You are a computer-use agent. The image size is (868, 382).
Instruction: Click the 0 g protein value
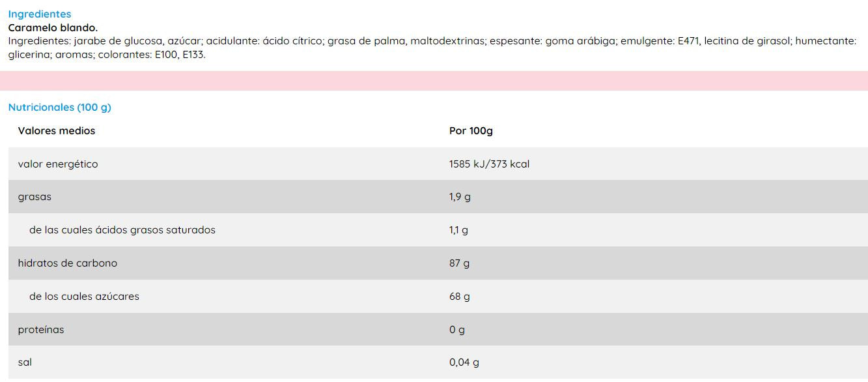point(457,330)
